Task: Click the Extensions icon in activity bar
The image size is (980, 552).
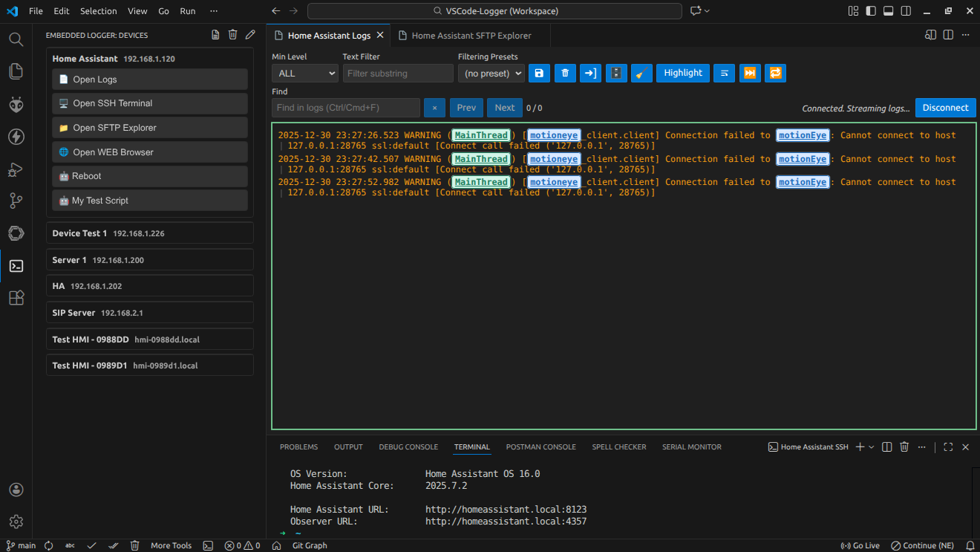Action: (16, 297)
